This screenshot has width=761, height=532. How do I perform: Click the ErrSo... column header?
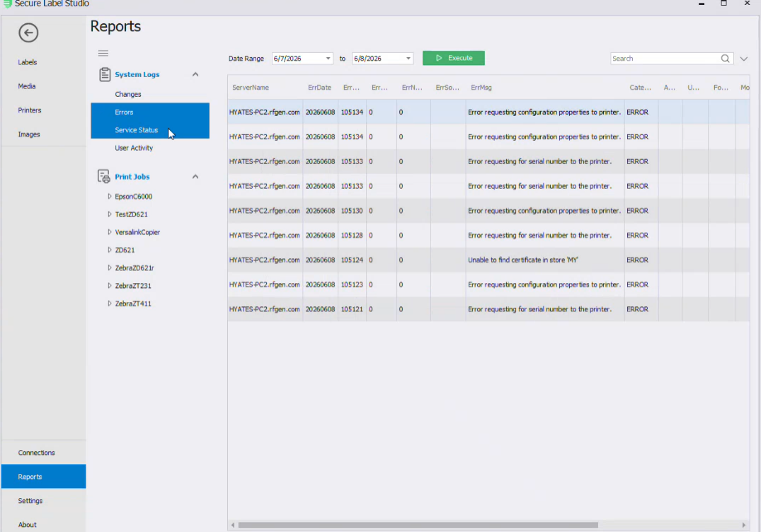point(447,88)
